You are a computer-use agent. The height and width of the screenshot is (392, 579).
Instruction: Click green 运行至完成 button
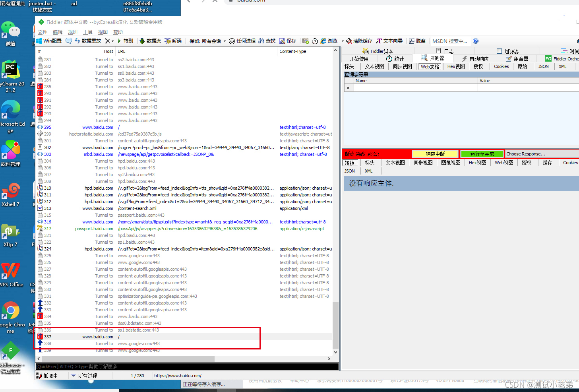click(482, 154)
